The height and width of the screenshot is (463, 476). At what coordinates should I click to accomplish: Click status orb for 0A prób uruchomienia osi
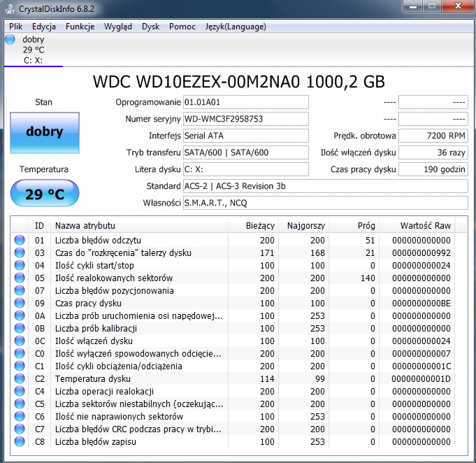[x=20, y=315]
